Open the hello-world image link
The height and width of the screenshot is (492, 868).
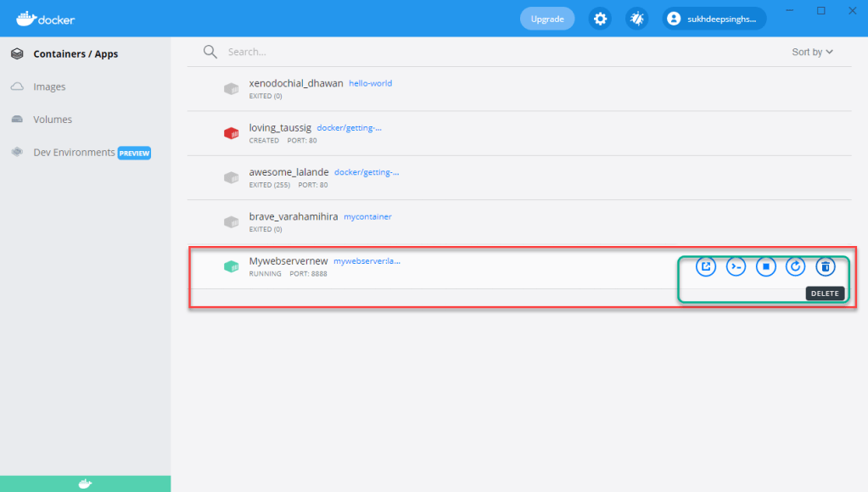tap(370, 84)
